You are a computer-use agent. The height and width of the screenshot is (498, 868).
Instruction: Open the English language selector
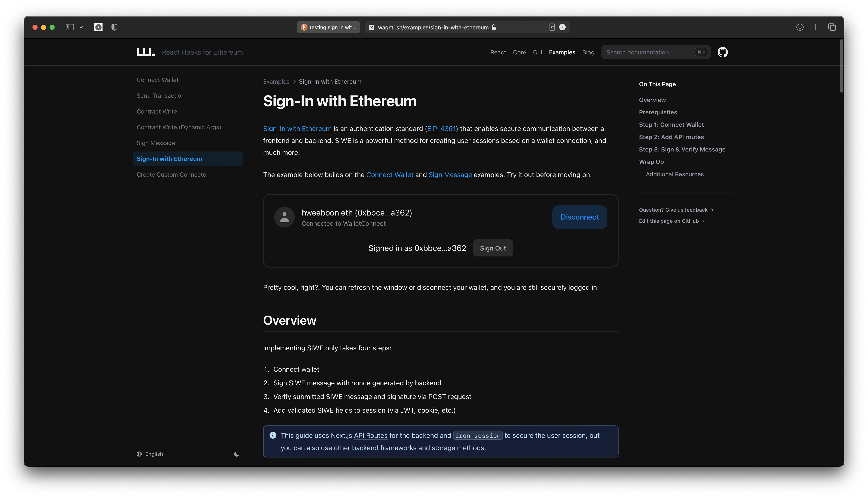click(150, 454)
